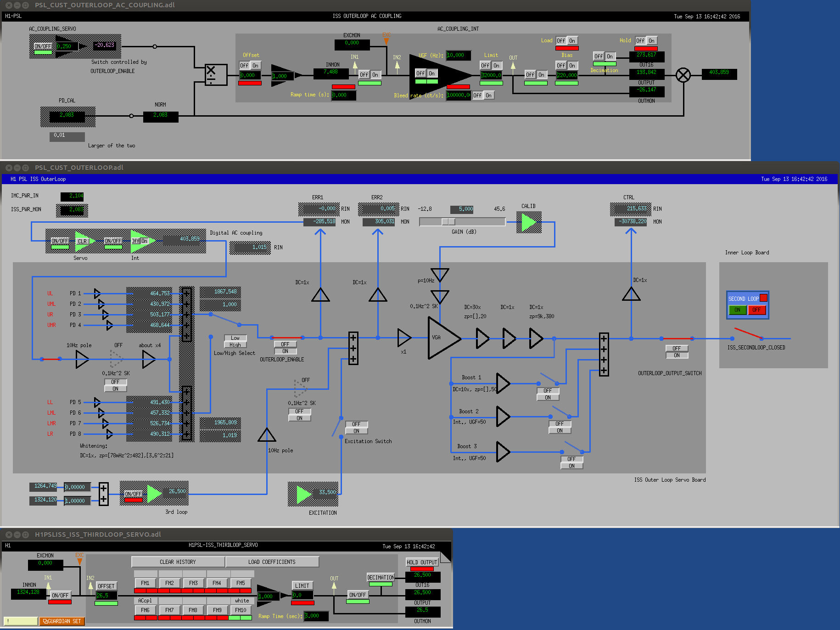This screenshot has width=840, height=630.
Task: Click the Ramp time (s) field in AC coupling
Action: (x=343, y=95)
